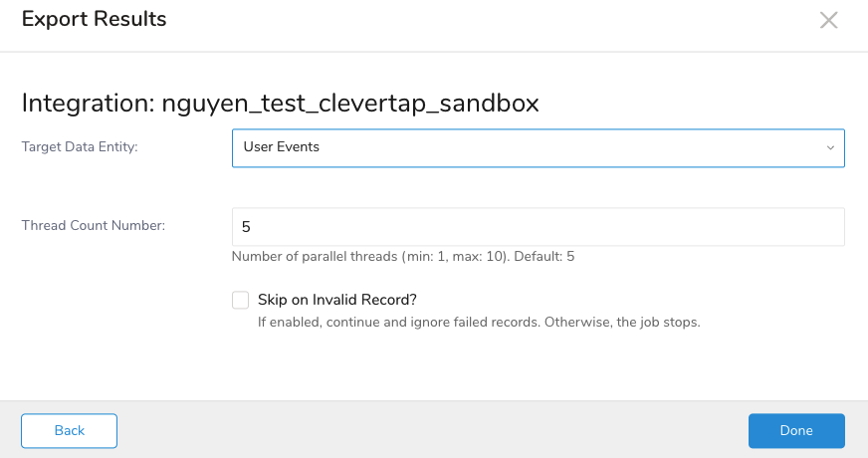
Task: Click the Export Results dialog title
Action: 94,19
